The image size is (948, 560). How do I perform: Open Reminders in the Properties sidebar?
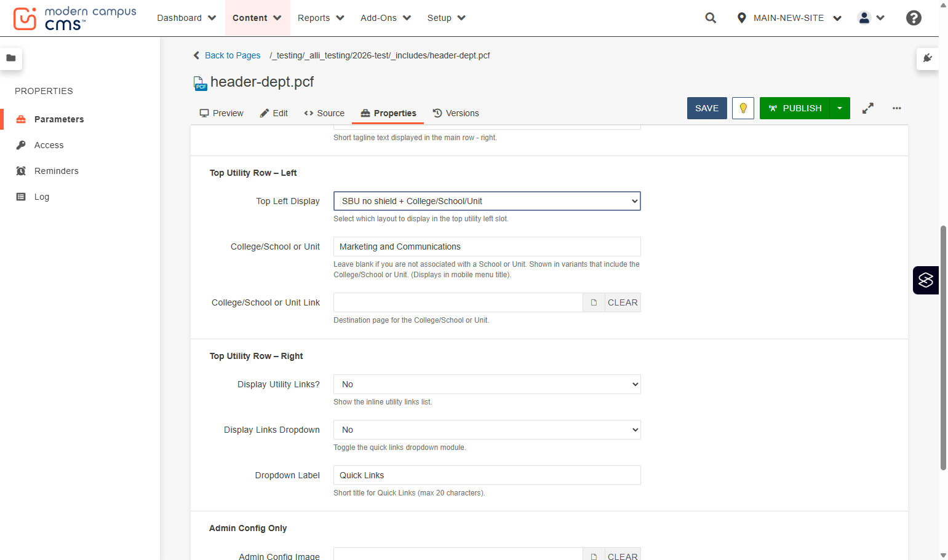(x=57, y=171)
